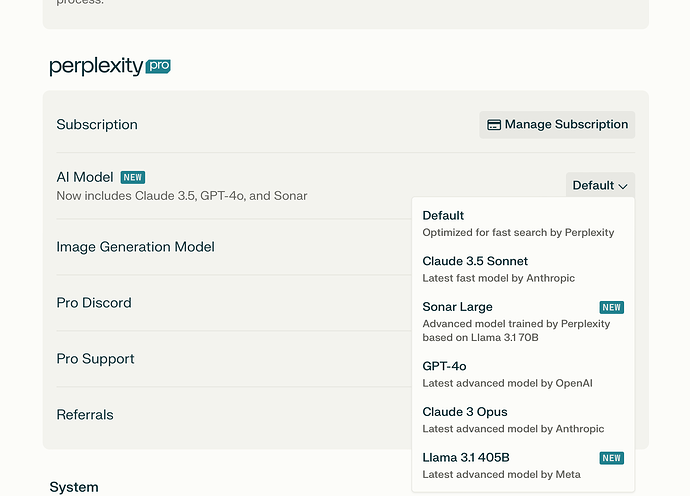This screenshot has width=690, height=496.
Task: Click 'Latest fast model by Anthropic' description
Action: pyautogui.click(x=499, y=278)
